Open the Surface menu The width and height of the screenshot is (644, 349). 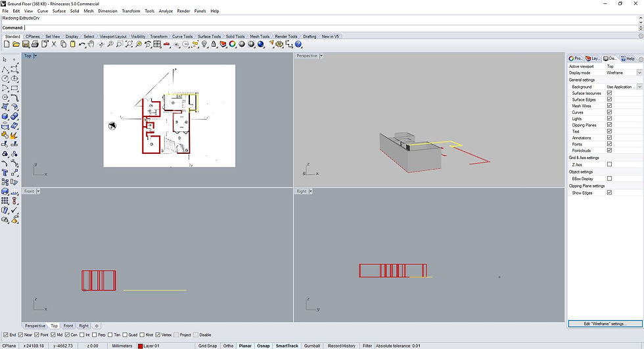[58, 11]
